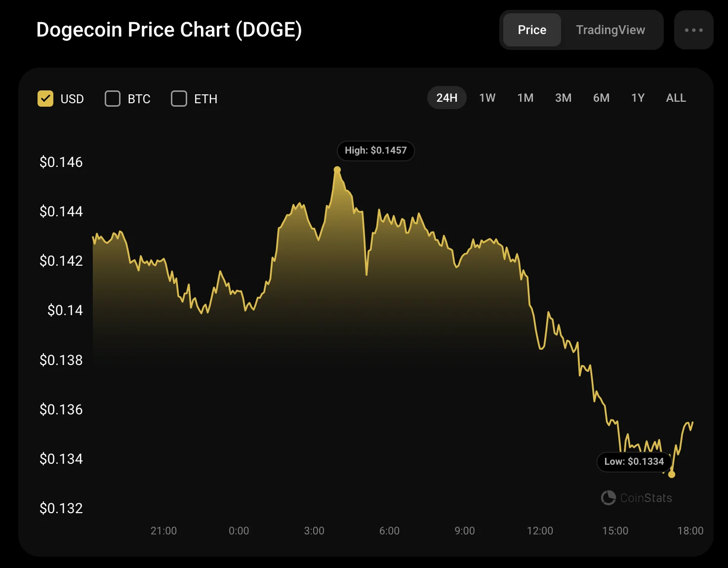The height and width of the screenshot is (568, 728).
Task: Click the Low: $0.1334 label
Action: pyautogui.click(x=634, y=461)
